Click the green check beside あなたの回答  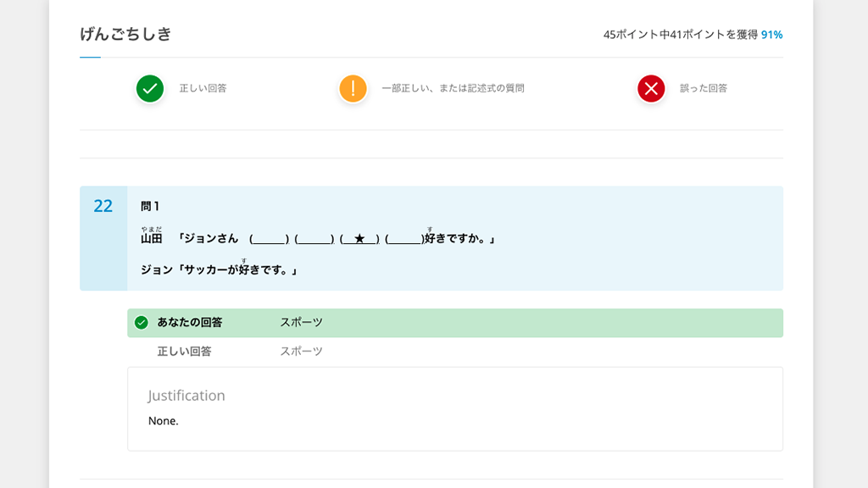coord(142,323)
